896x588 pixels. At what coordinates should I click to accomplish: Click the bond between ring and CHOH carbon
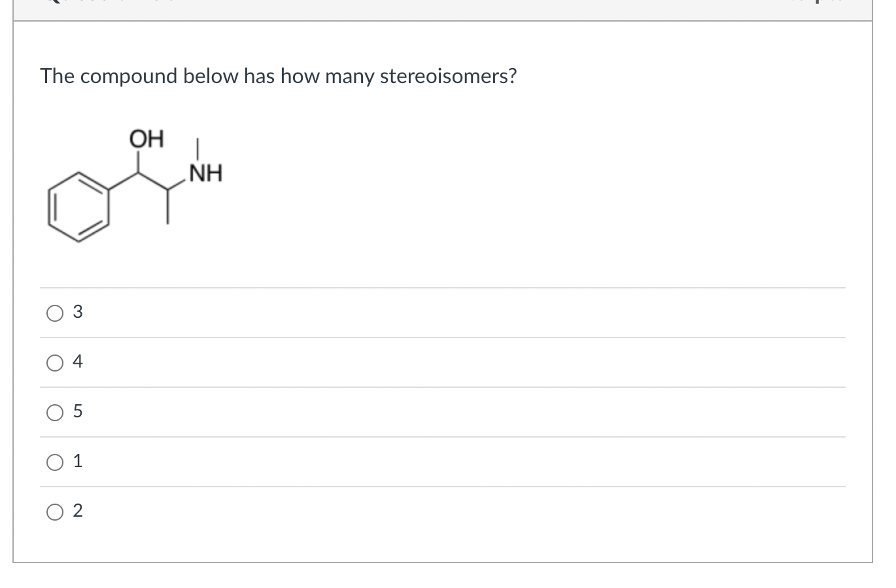pos(123,182)
